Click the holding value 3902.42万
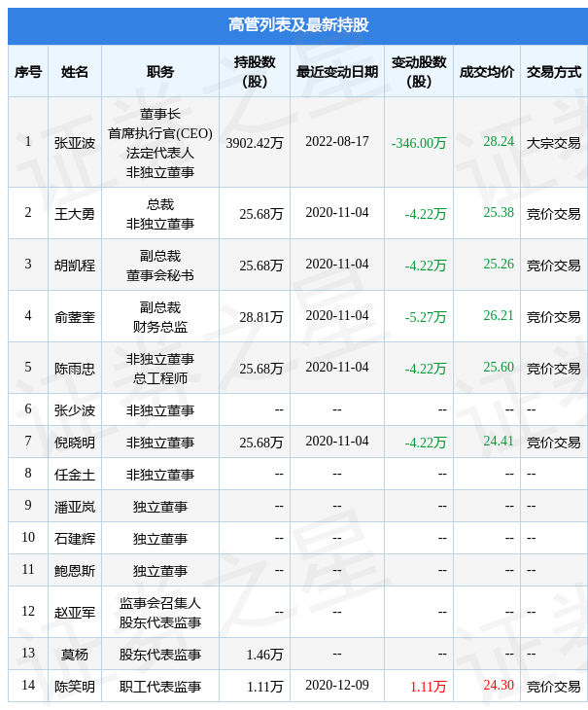The width and height of the screenshot is (588, 710). click(255, 143)
